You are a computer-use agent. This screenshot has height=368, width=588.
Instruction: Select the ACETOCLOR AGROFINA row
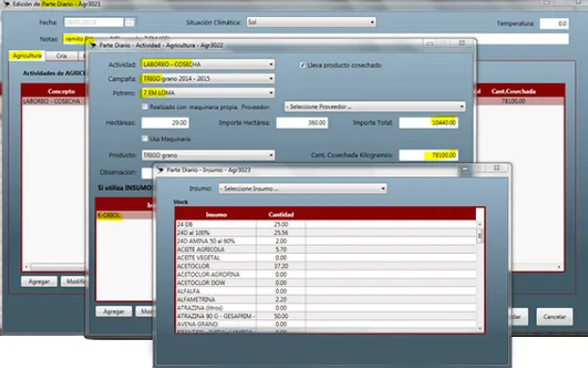pyautogui.click(x=326, y=275)
